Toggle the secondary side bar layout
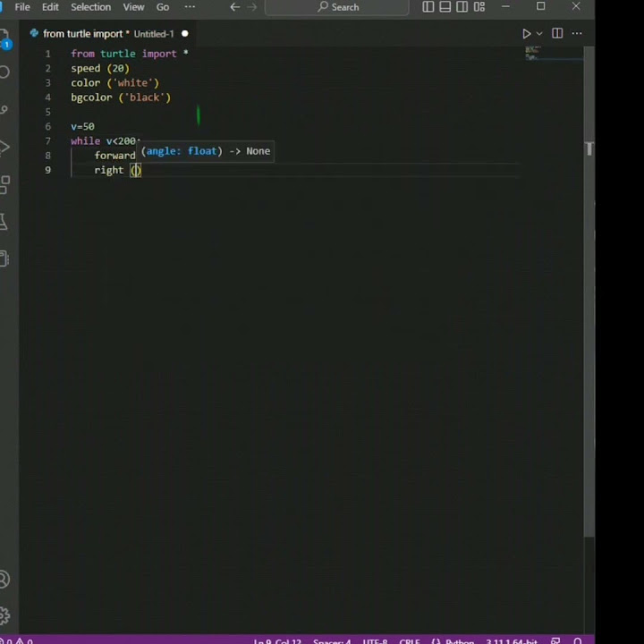 462,6
